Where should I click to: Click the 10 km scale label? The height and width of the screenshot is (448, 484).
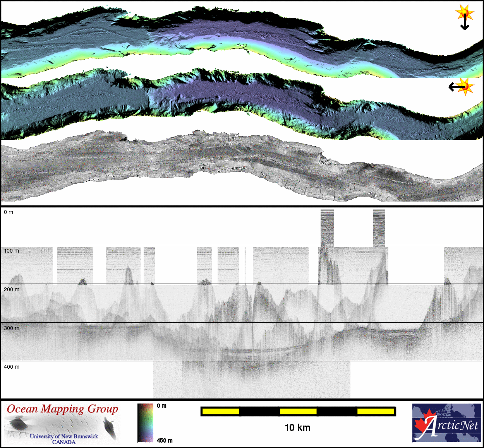(x=297, y=428)
